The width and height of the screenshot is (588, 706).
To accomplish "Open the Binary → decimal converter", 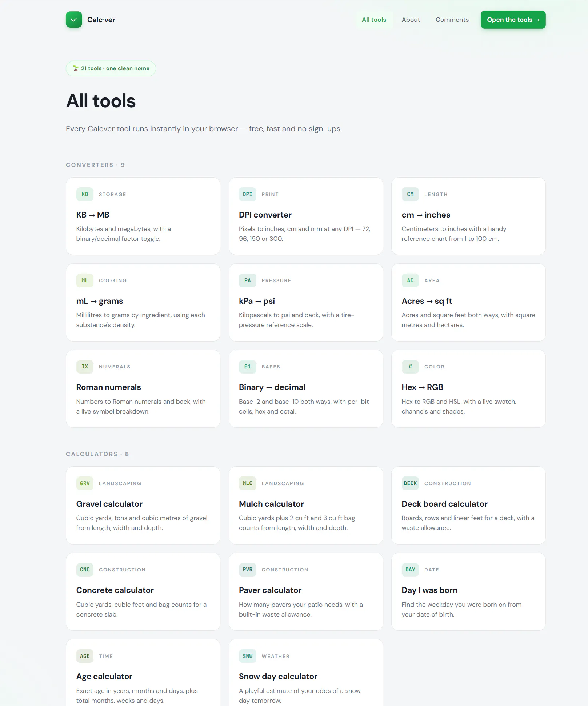I will (306, 388).
